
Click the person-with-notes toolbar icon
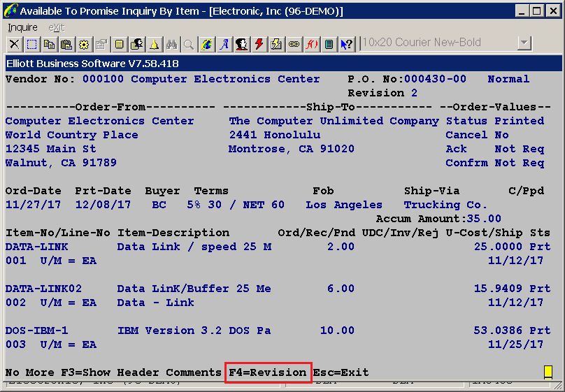[136, 44]
